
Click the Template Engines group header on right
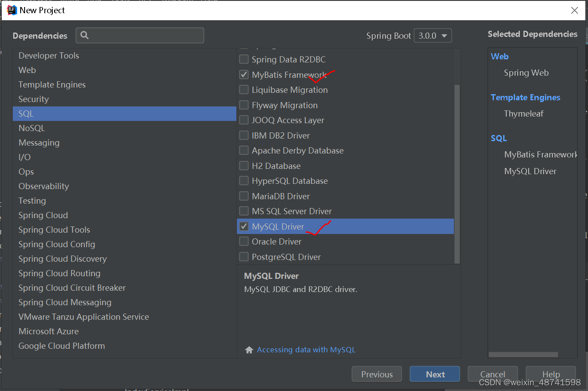(526, 97)
